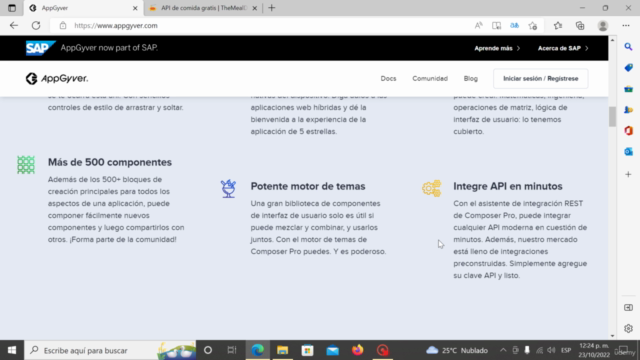Click the SAP logo in the top banner

(40, 48)
